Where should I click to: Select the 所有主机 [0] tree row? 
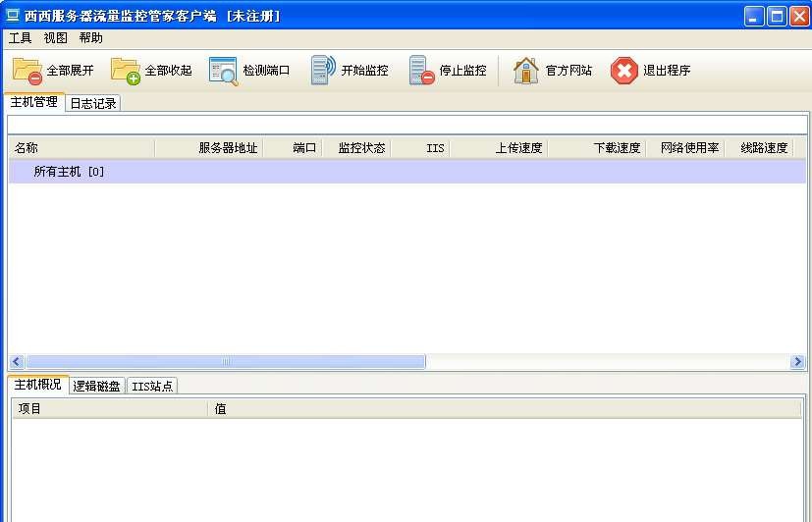[x=407, y=172]
